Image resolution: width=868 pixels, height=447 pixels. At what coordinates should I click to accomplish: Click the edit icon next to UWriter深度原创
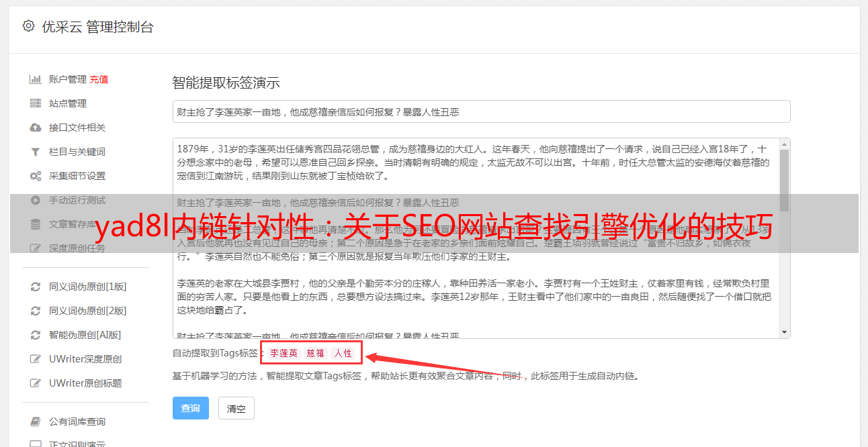(x=36, y=359)
